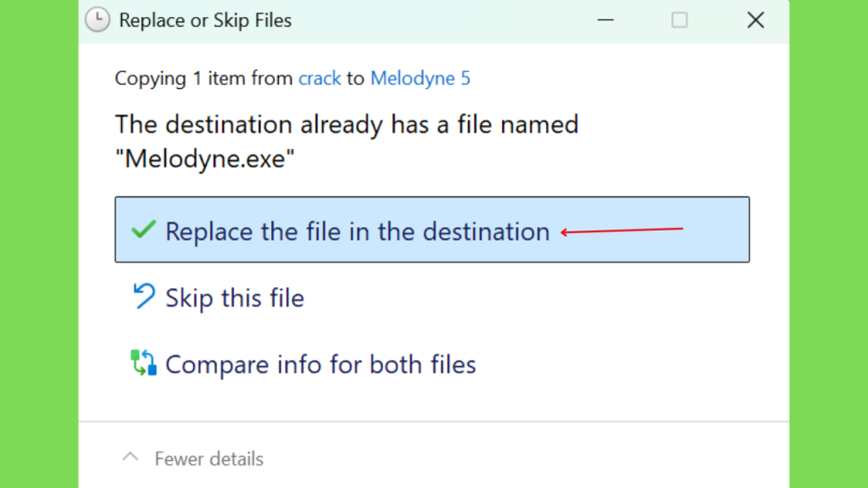Viewport: 868px width, 488px height.
Task: Click the compare files icon
Action: click(x=143, y=363)
